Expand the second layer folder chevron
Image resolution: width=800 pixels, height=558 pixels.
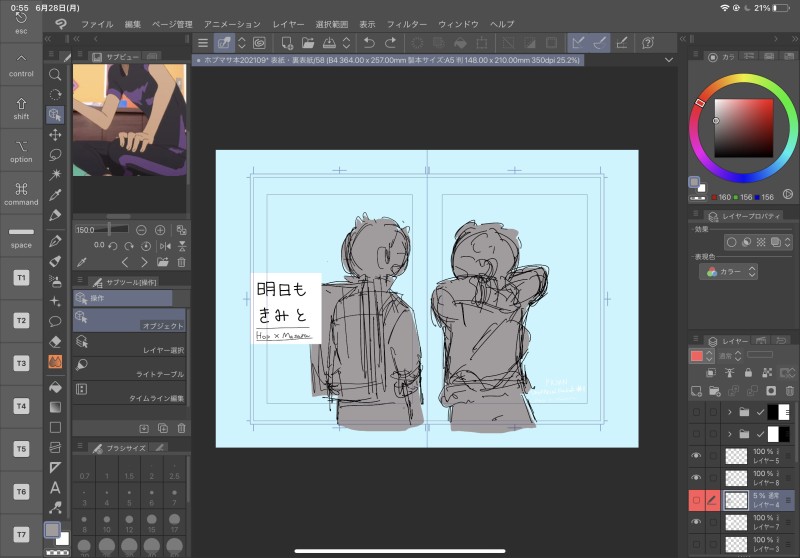(730, 434)
